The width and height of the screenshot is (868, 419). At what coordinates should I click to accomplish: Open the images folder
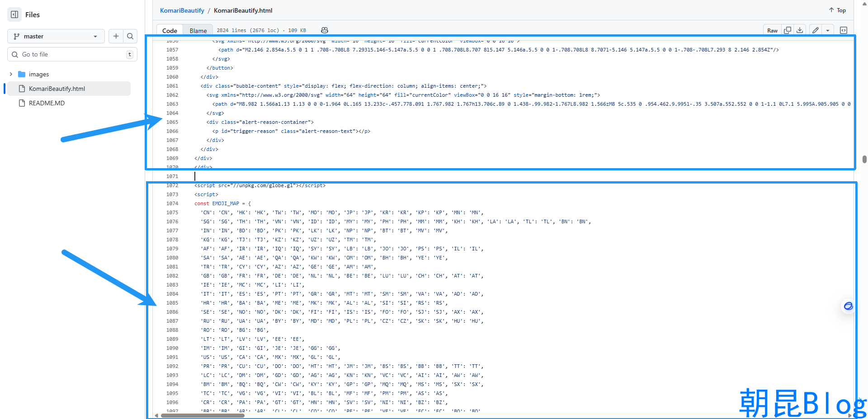click(39, 74)
